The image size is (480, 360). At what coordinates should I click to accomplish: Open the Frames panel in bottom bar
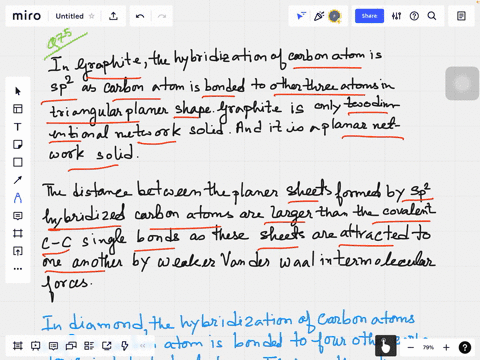click(x=18, y=346)
